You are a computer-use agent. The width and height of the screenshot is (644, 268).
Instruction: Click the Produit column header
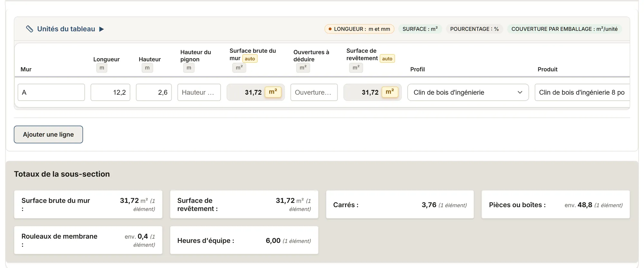click(x=547, y=69)
